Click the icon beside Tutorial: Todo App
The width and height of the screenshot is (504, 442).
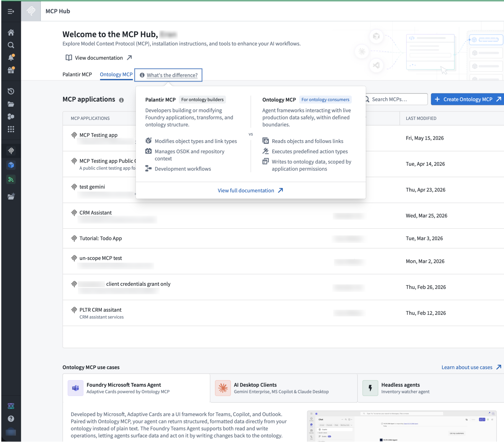tap(74, 238)
